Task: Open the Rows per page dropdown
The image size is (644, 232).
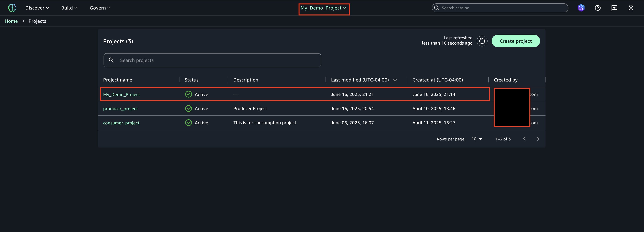Action: click(x=476, y=139)
